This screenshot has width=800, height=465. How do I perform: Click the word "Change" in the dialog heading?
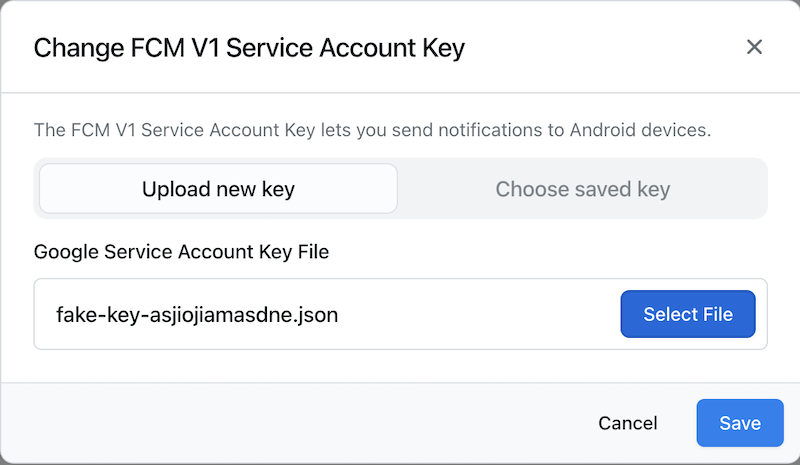pyautogui.click(x=78, y=48)
